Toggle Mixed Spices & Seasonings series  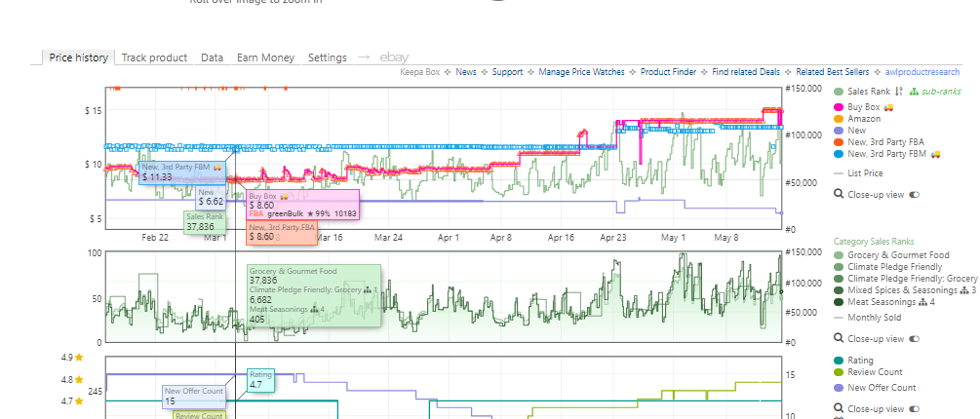pos(905,290)
